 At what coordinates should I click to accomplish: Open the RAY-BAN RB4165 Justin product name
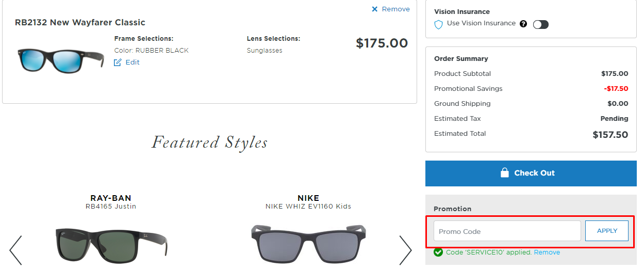tap(111, 202)
